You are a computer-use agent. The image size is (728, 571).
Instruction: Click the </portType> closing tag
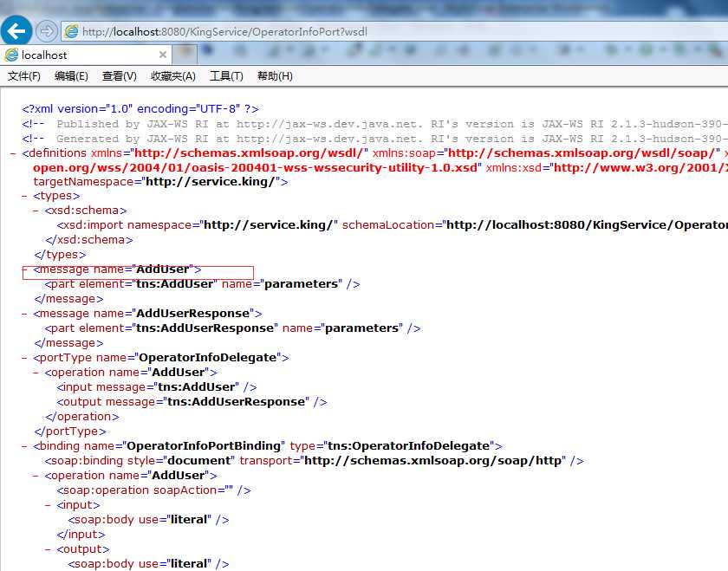pos(70,431)
